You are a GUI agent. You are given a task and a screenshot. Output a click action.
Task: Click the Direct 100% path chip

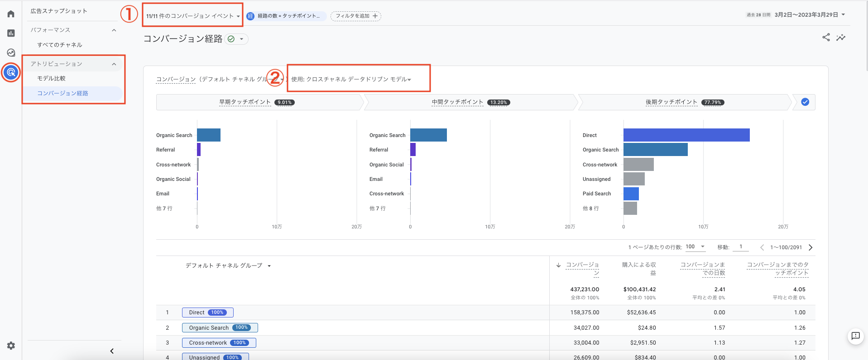(208, 313)
